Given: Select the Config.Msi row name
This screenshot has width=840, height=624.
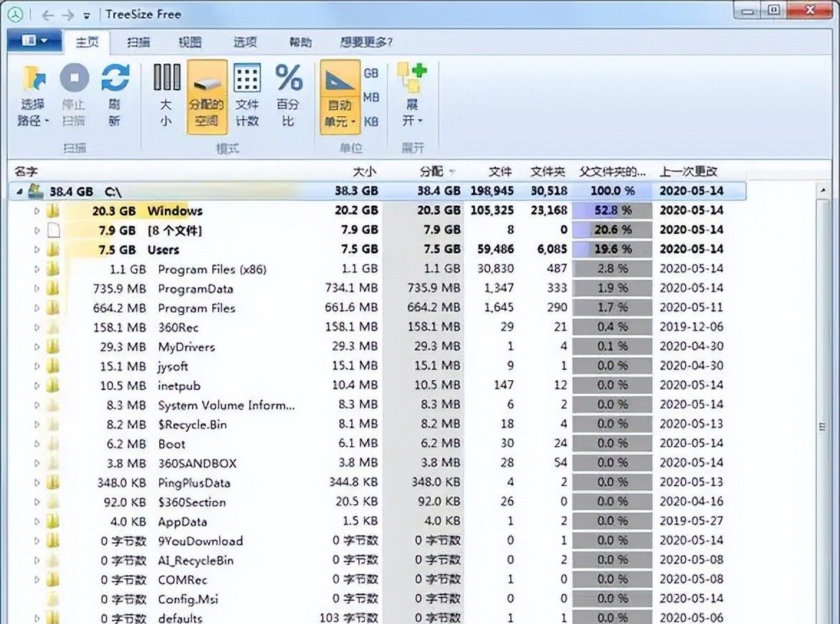Looking at the screenshot, I should click(x=188, y=599).
